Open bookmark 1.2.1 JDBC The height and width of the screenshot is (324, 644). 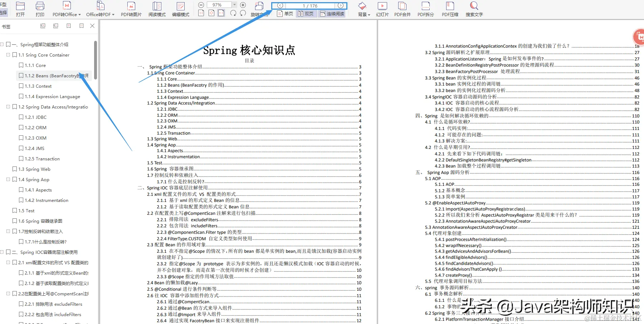(36, 117)
